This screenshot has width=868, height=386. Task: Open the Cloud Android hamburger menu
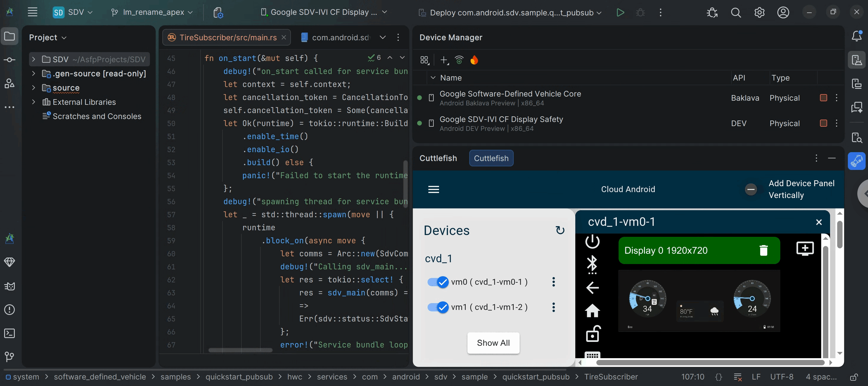tap(433, 189)
